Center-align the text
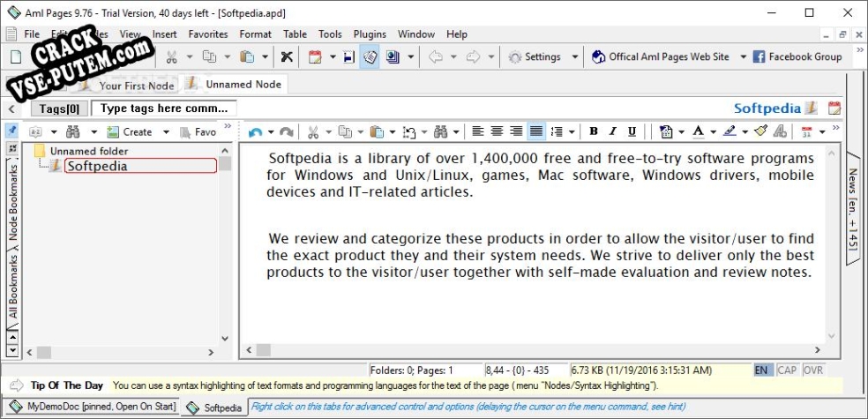 coord(498,131)
